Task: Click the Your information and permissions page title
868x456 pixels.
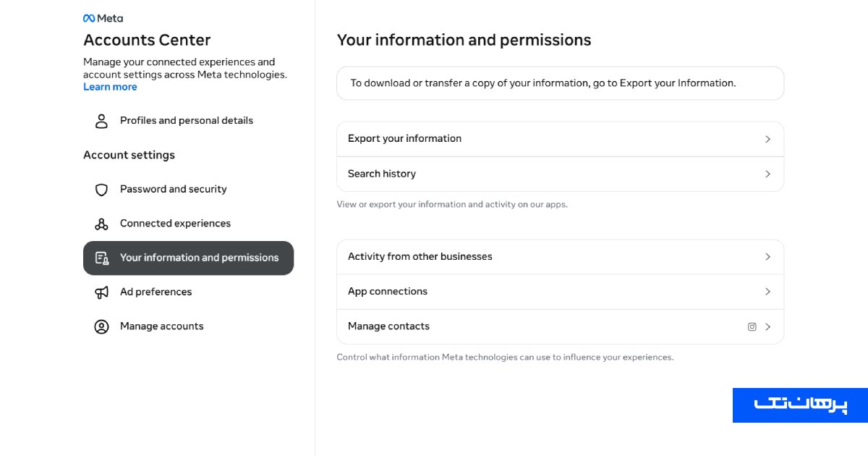Action: pos(464,40)
